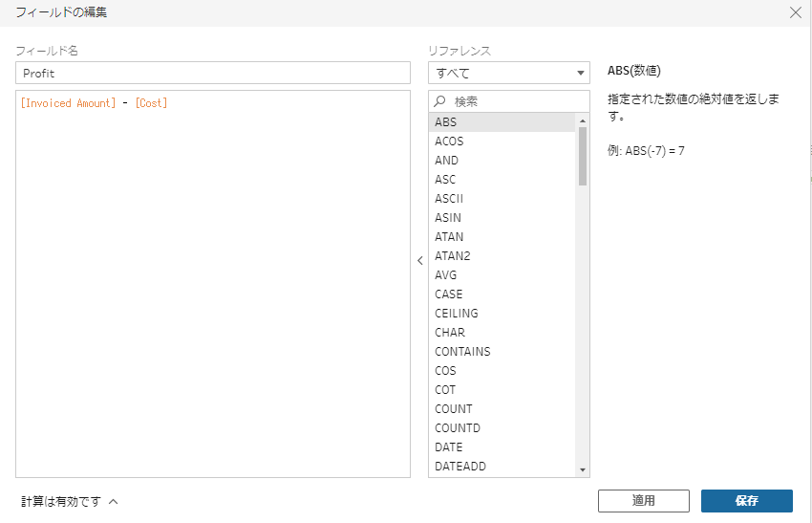This screenshot has height=523, width=812.
Task: Click the function list scrollbar thumb
Action: (583, 155)
